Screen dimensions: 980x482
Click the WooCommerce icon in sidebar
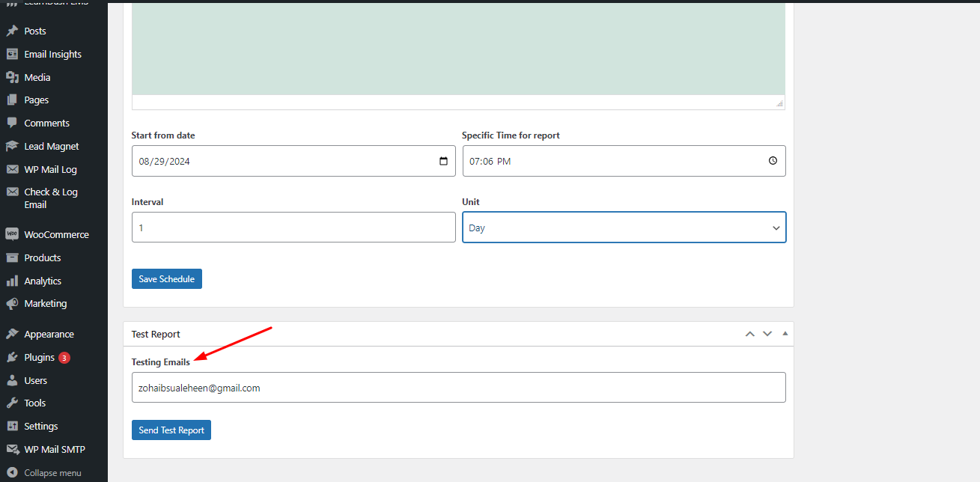coord(12,234)
